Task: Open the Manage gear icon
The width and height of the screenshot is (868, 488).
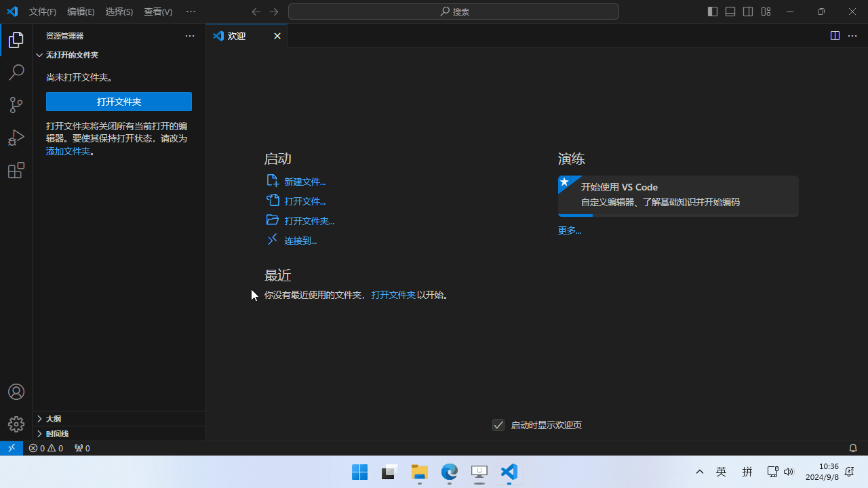Action: [x=16, y=424]
